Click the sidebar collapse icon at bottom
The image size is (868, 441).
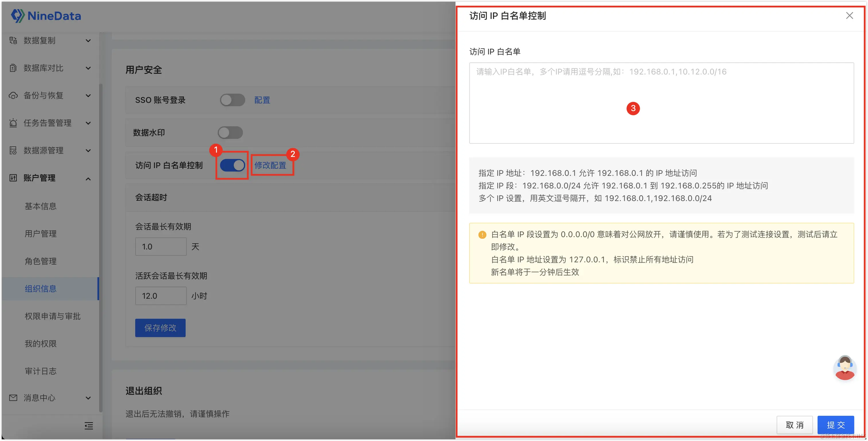point(89,426)
